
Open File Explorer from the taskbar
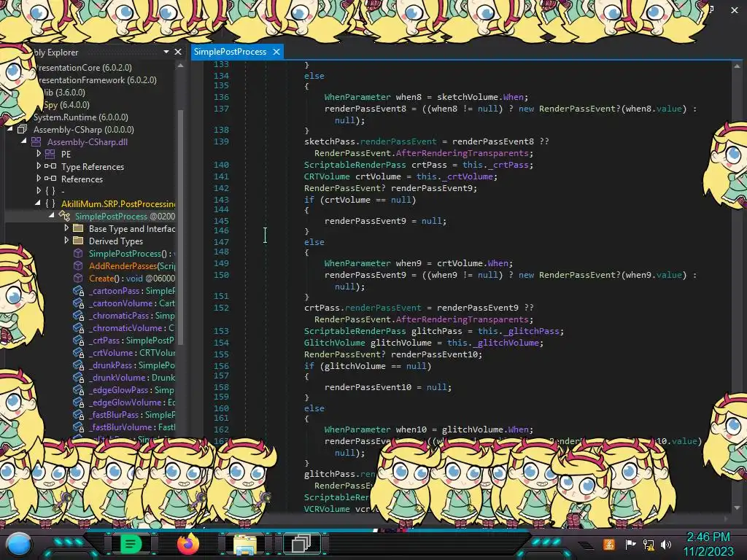[x=245, y=544]
